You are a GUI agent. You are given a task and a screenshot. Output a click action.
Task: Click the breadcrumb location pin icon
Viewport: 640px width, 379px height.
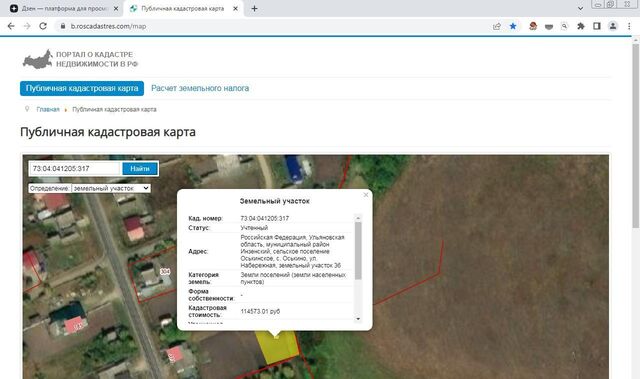point(27,109)
